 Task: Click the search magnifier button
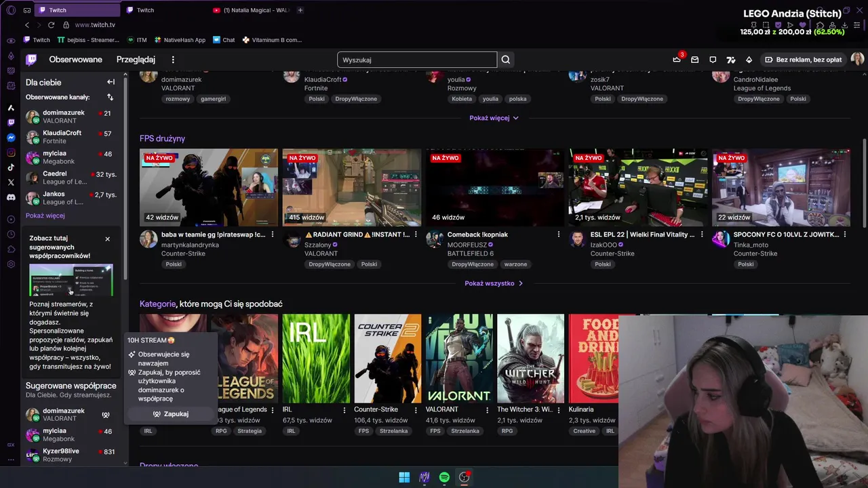[x=506, y=60]
